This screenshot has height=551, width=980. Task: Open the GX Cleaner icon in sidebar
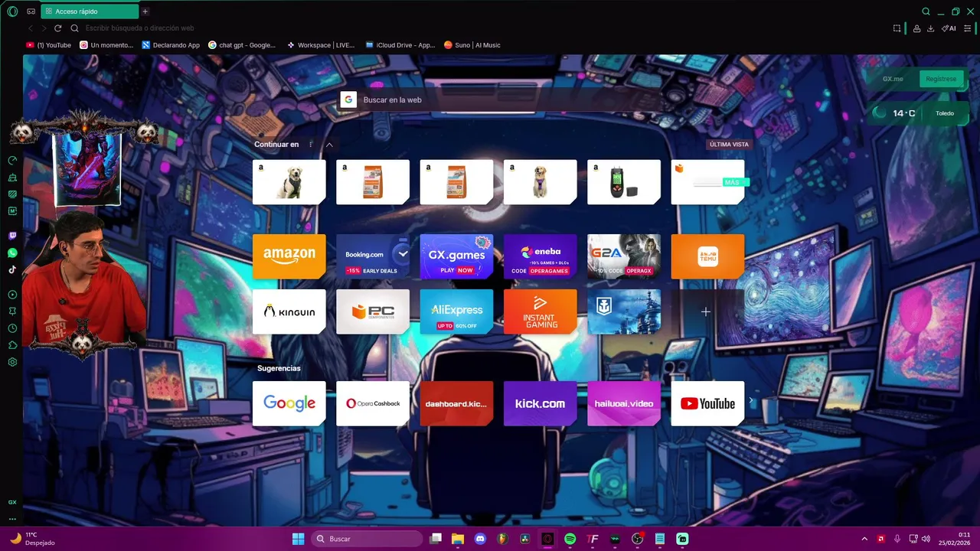point(12,178)
